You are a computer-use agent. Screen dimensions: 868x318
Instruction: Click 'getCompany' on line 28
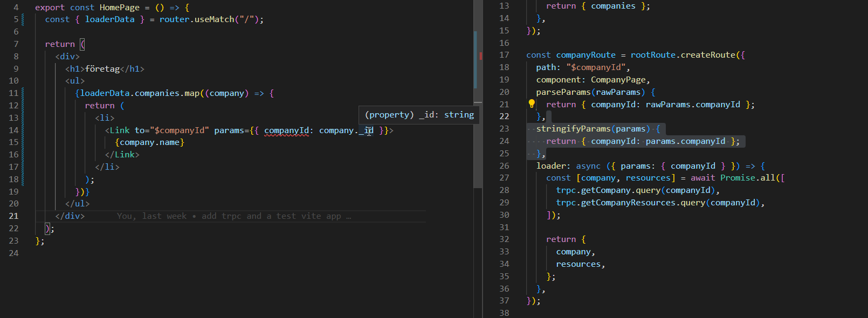pyautogui.click(x=605, y=190)
